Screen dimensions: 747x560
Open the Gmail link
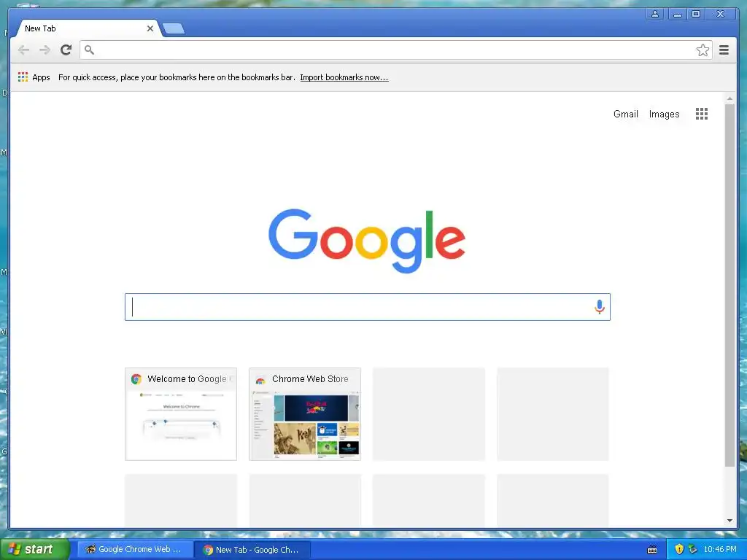tap(625, 114)
